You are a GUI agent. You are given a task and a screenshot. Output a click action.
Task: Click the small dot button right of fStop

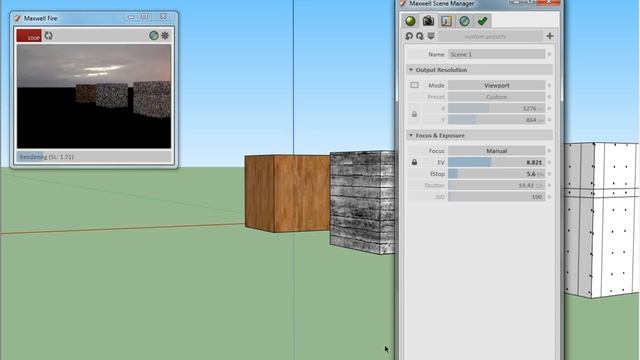click(549, 174)
